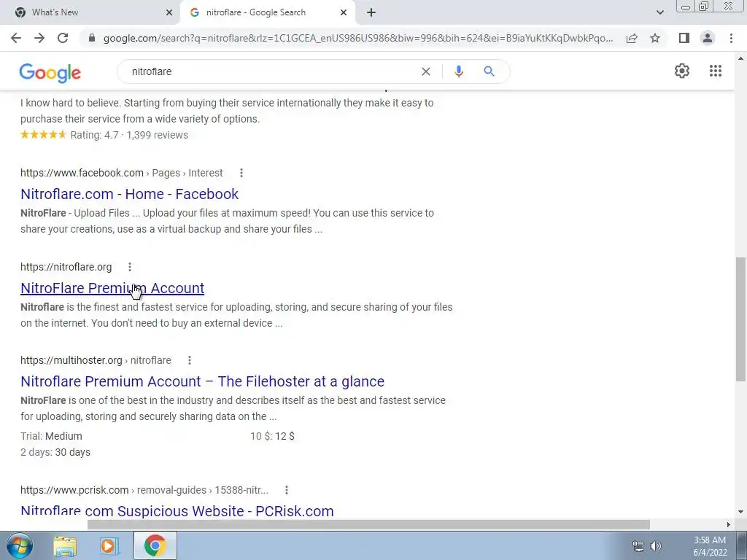This screenshot has height=560, width=747.
Task: Open Nitroflare.com - Home - Facebook link
Action: click(x=130, y=194)
